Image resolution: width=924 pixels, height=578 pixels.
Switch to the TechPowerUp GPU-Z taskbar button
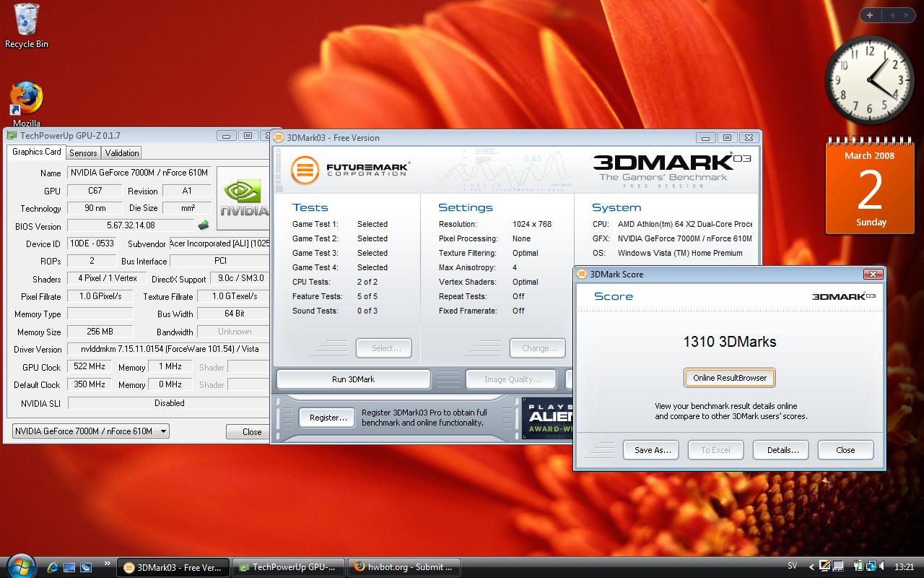(x=289, y=567)
